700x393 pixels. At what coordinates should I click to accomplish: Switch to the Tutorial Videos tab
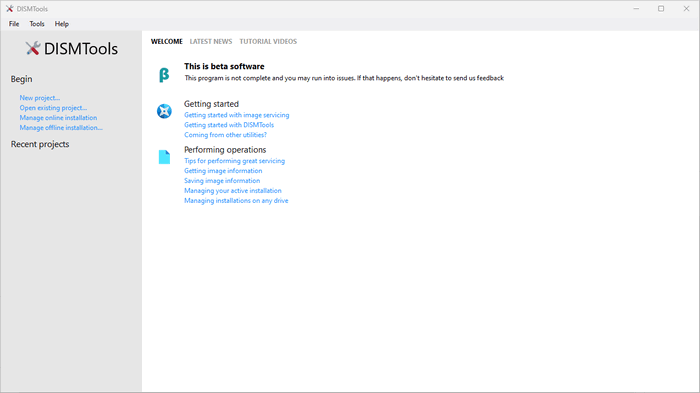pyautogui.click(x=268, y=42)
